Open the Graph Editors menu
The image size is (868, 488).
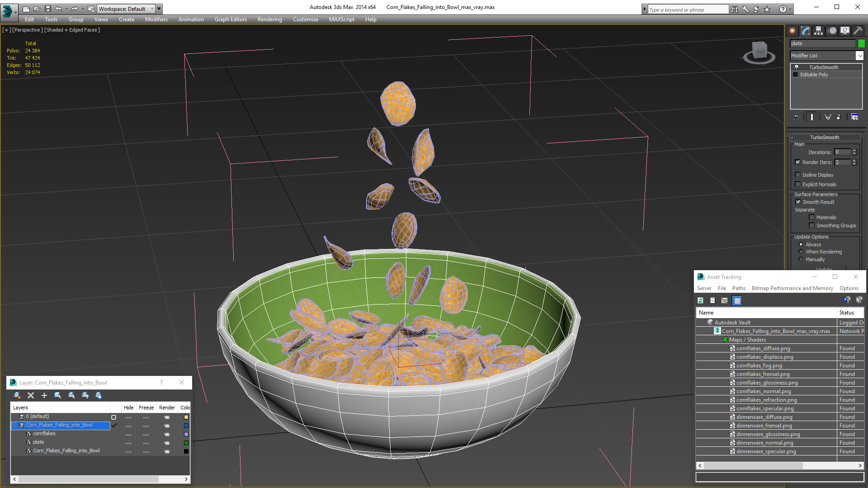(x=231, y=19)
